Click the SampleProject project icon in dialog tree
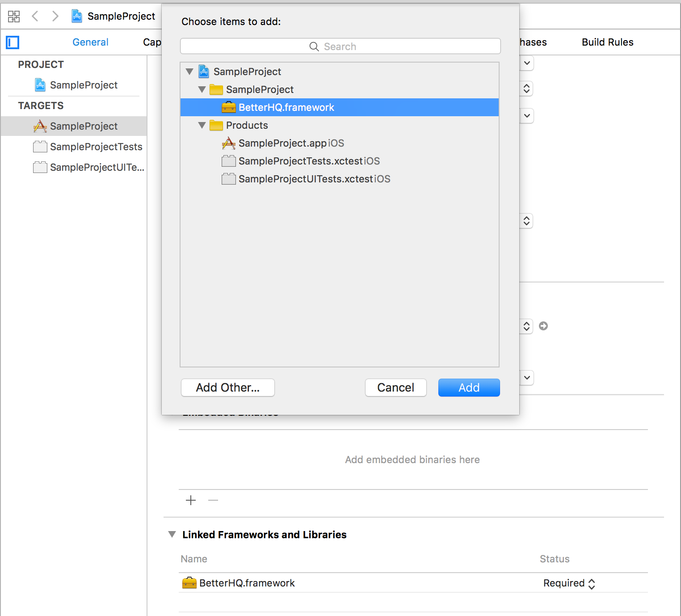The height and width of the screenshot is (616, 681). click(x=204, y=72)
